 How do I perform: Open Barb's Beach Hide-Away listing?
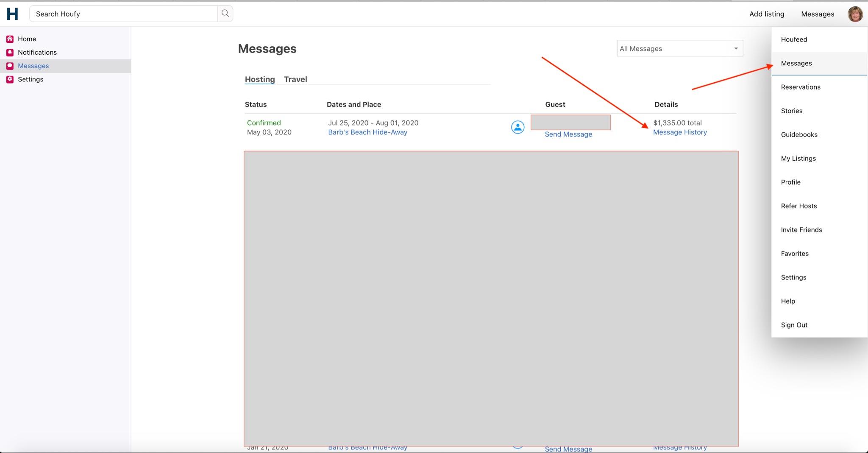click(367, 132)
